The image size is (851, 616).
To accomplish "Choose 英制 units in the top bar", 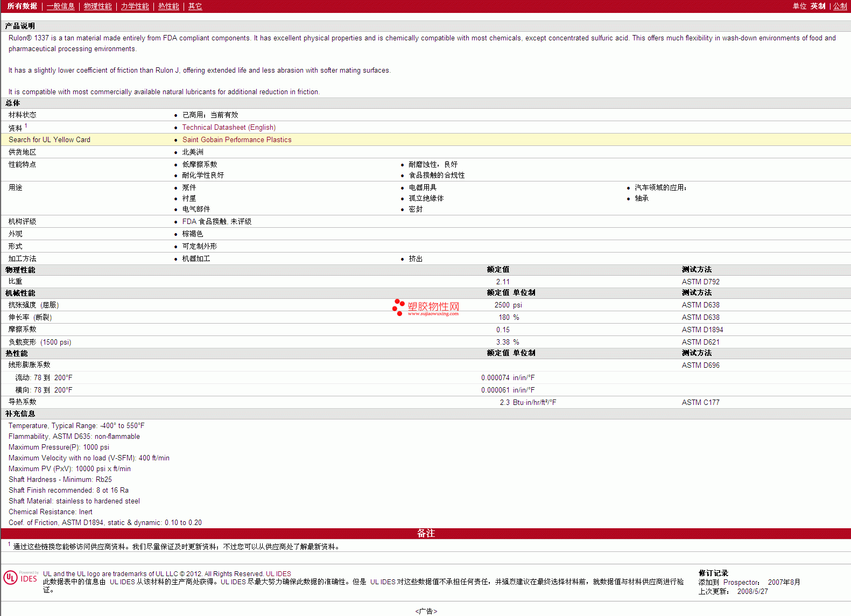I will pyautogui.click(x=818, y=6).
